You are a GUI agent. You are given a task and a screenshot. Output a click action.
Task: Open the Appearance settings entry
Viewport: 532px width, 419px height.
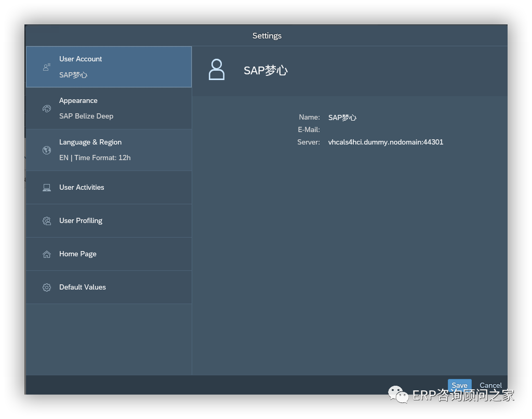coord(109,108)
